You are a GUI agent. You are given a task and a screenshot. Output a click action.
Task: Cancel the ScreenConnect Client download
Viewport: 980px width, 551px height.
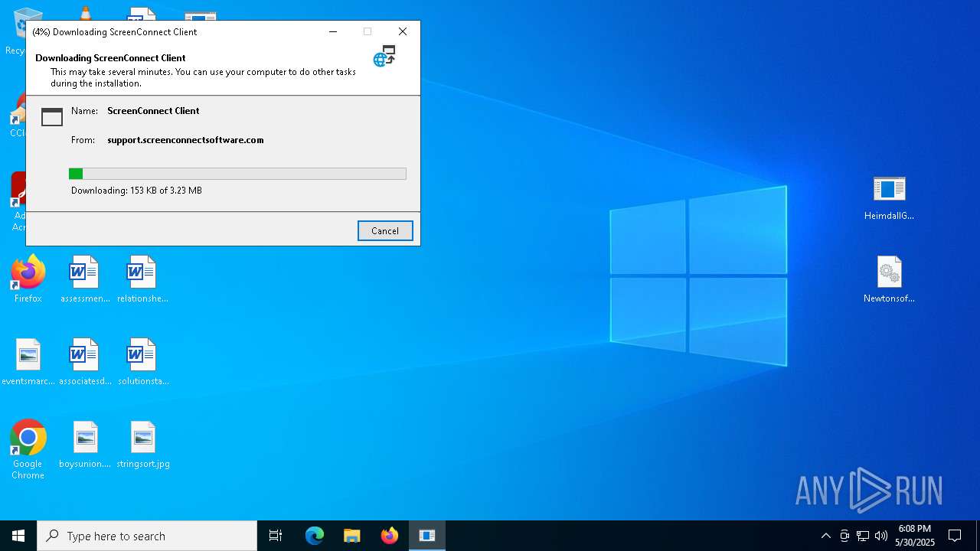pos(385,231)
